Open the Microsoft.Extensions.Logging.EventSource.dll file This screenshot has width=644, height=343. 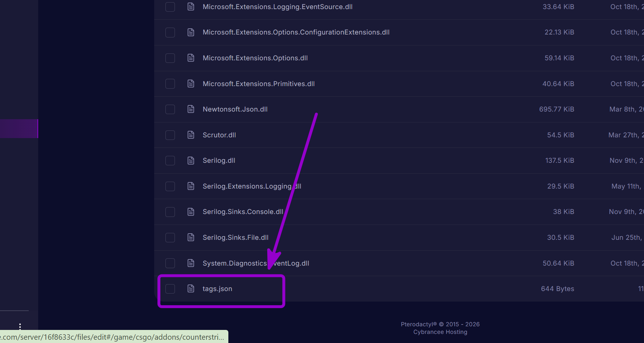(x=277, y=7)
